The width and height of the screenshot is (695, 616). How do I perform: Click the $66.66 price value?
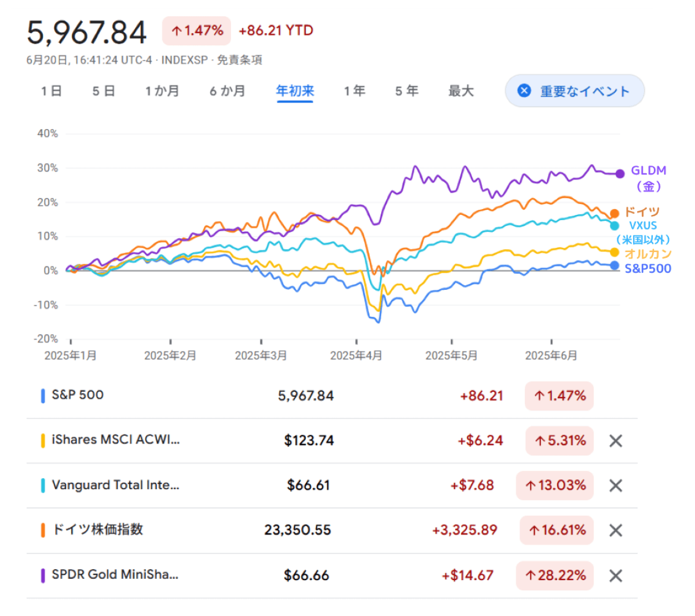306,575
